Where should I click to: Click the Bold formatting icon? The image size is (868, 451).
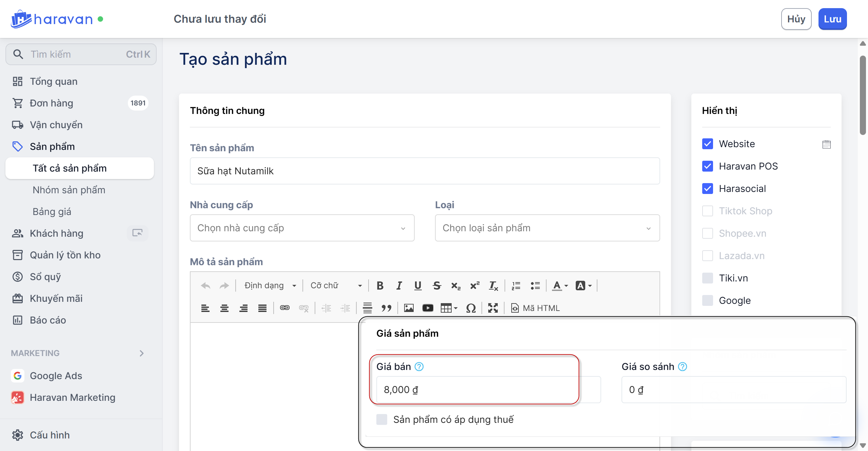pos(380,286)
